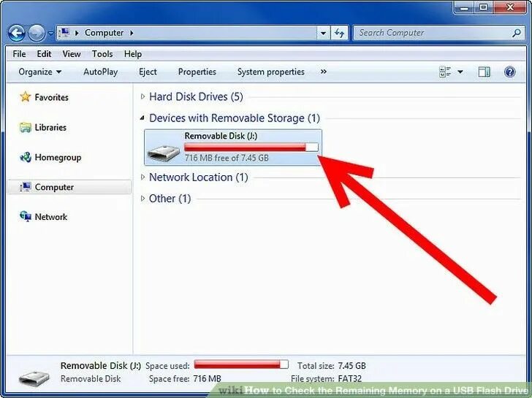Eject the selected removable disk
The width and height of the screenshot is (532, 398).
pyautogui.click(x=148, y=72)
